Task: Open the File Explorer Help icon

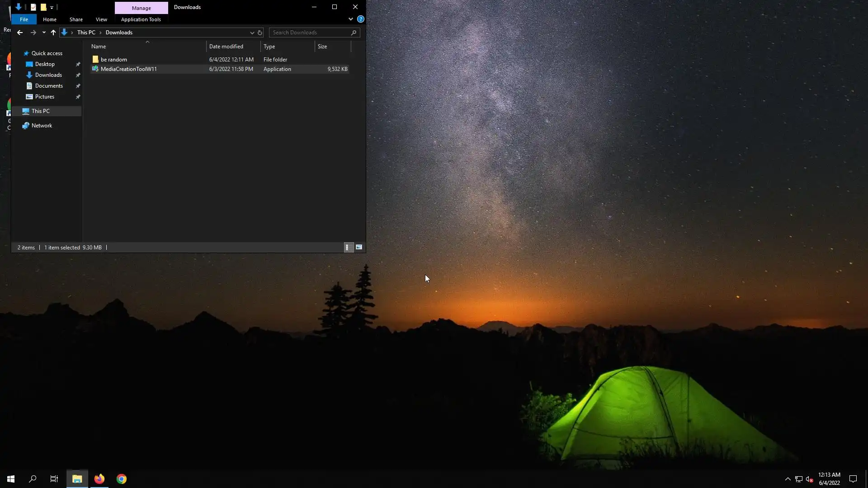Action: 360,19
